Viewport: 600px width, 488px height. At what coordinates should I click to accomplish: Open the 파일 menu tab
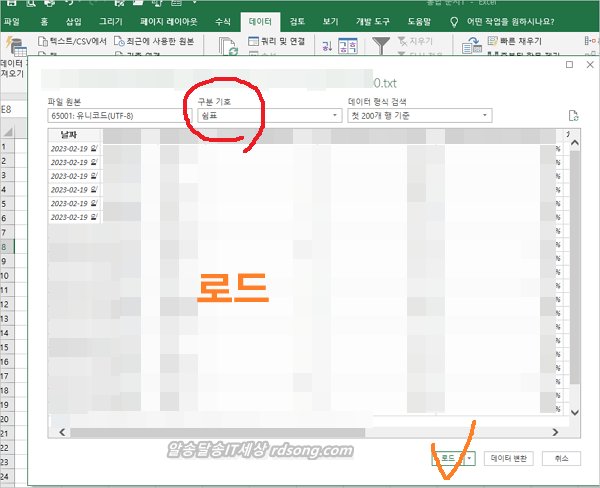(12, 20)
